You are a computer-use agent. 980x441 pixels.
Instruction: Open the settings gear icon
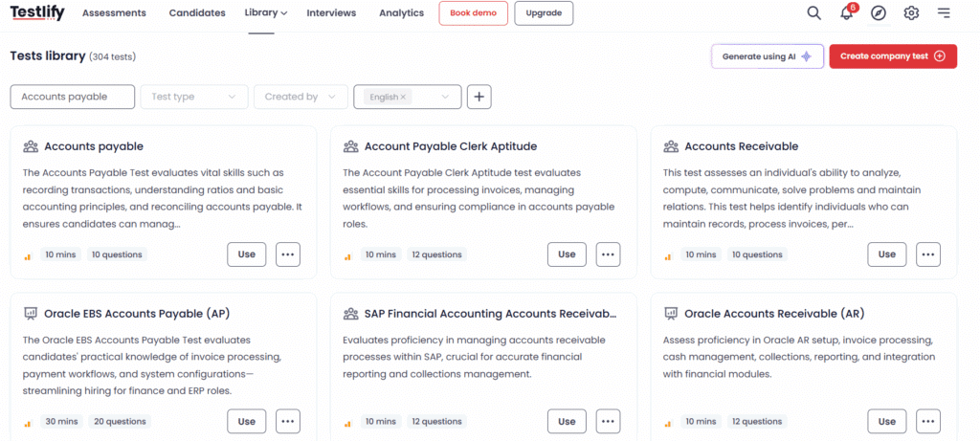pyautogui.click(x=911, y=13)
